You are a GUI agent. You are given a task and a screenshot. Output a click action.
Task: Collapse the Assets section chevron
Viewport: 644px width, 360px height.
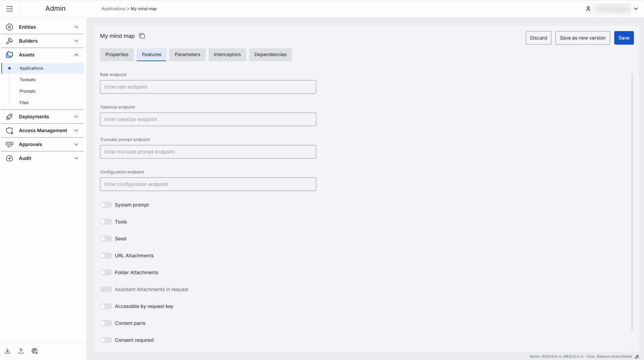click(76, 55)
